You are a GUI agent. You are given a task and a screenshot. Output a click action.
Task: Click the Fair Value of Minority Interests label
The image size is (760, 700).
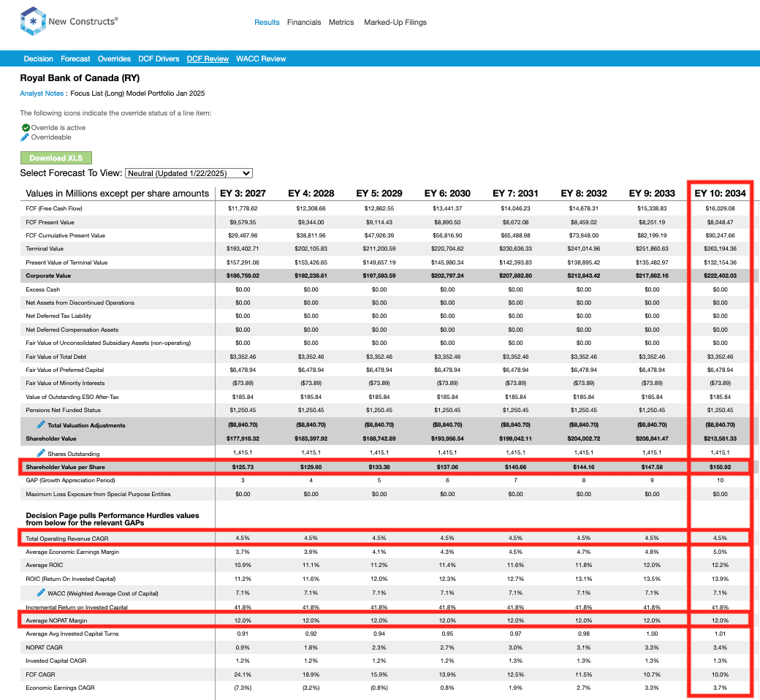[x=65, y=384]
